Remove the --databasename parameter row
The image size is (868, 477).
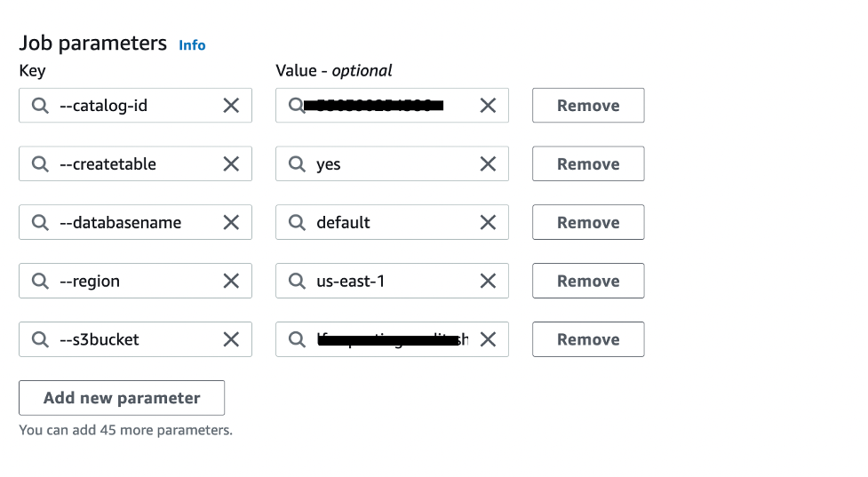click(588, 223)
